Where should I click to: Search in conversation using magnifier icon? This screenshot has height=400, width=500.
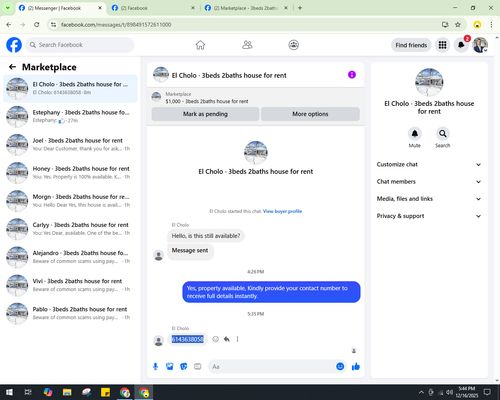[443, 134]
